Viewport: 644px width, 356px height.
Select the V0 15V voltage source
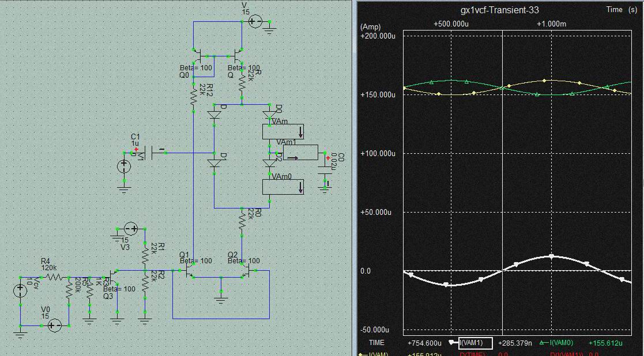coord(54,325)
